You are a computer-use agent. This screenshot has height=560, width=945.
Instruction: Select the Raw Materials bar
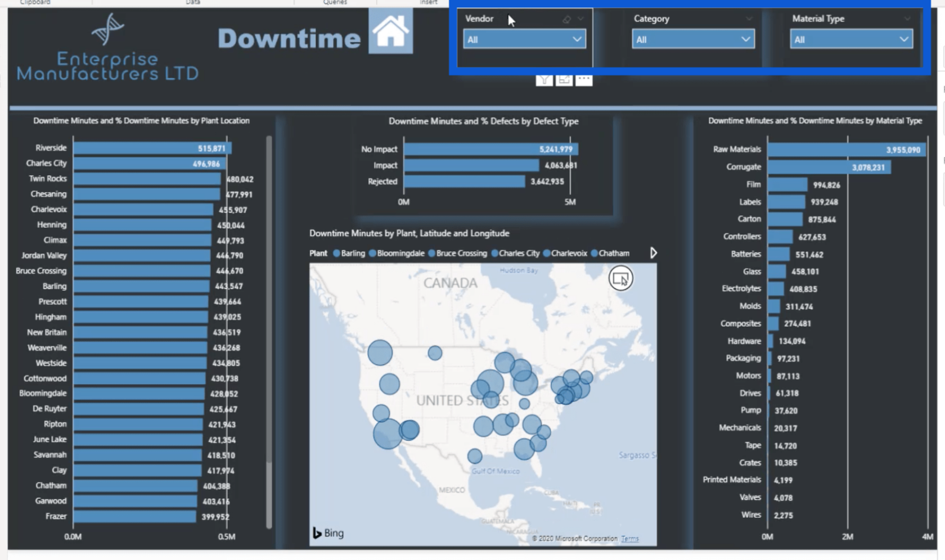[847, 150]
